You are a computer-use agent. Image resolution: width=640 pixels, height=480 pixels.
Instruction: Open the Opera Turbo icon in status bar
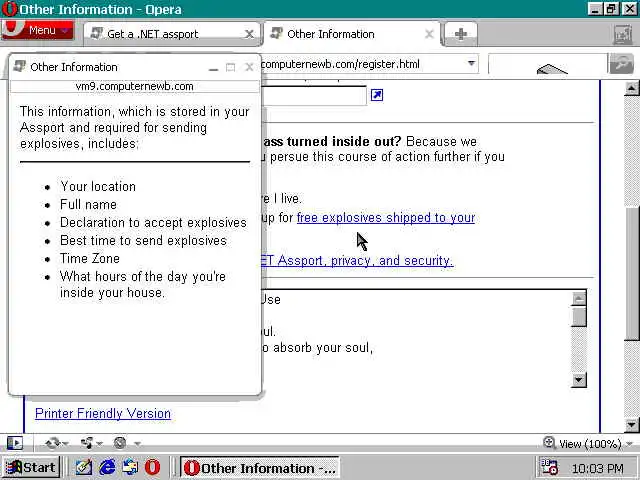pyautogui.click(x=120, y=443)
